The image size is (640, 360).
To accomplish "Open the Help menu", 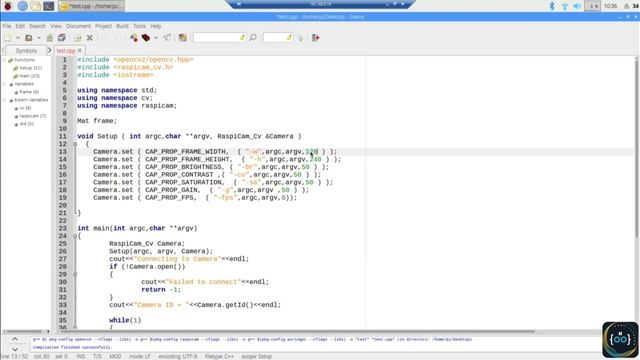I will 156,26.
